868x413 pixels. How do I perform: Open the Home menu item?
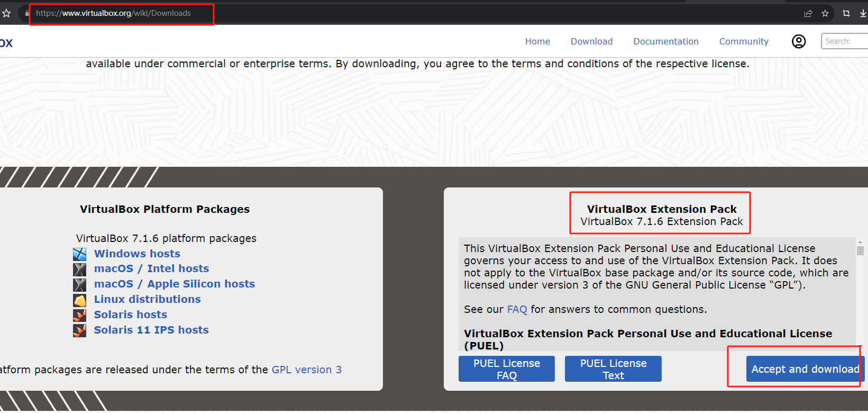(537, 41)
